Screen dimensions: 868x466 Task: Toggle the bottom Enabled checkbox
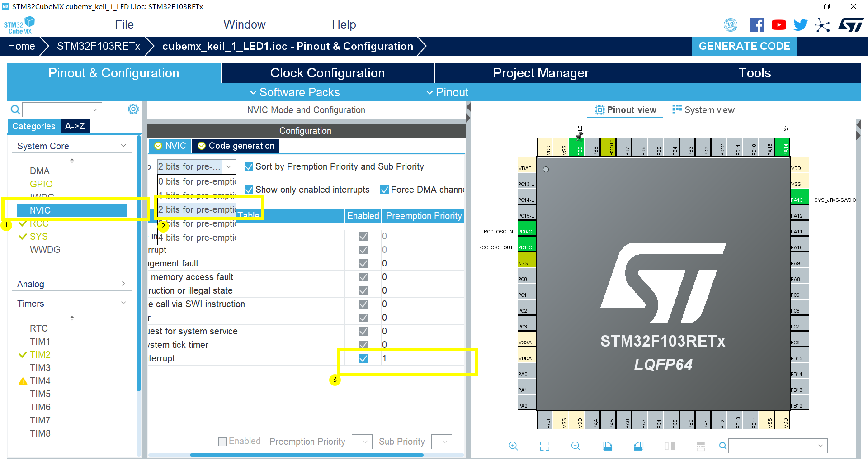point(222,442)
